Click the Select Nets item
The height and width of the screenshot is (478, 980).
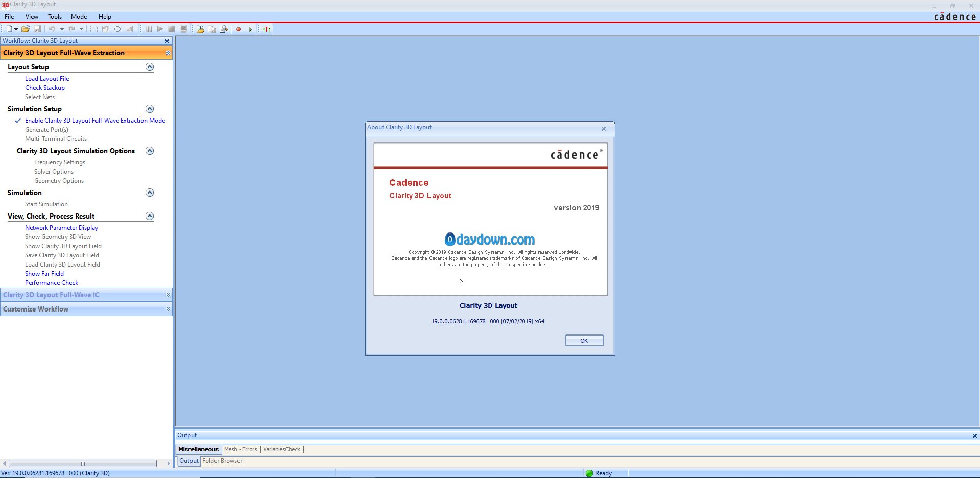pyautogui.click(x=40, y=97)
